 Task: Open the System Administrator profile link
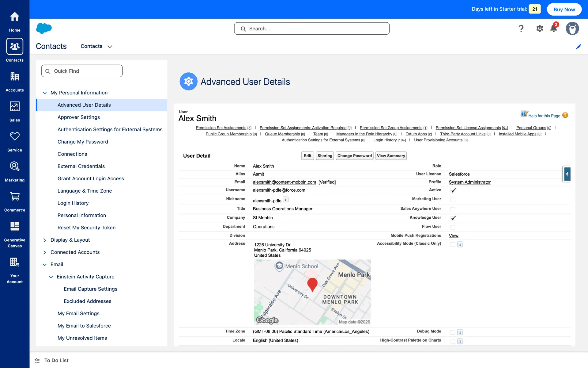[469, 182]
